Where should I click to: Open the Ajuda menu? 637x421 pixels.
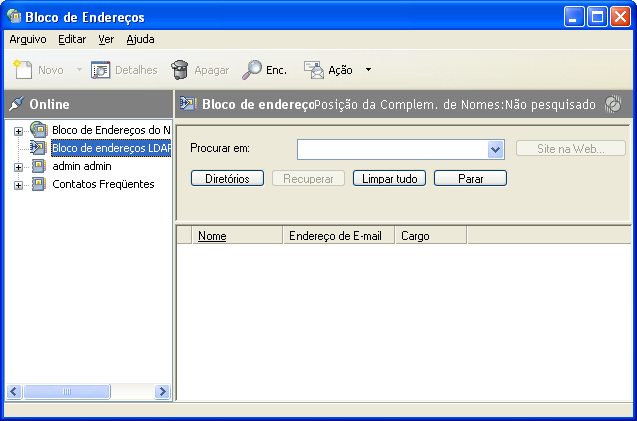(x=140, y=39)
